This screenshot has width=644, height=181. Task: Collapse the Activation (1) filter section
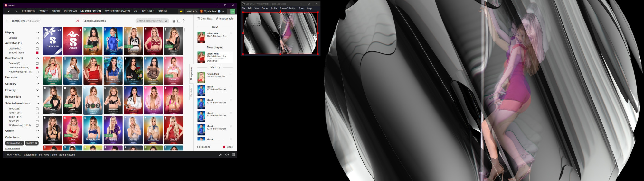38,43
